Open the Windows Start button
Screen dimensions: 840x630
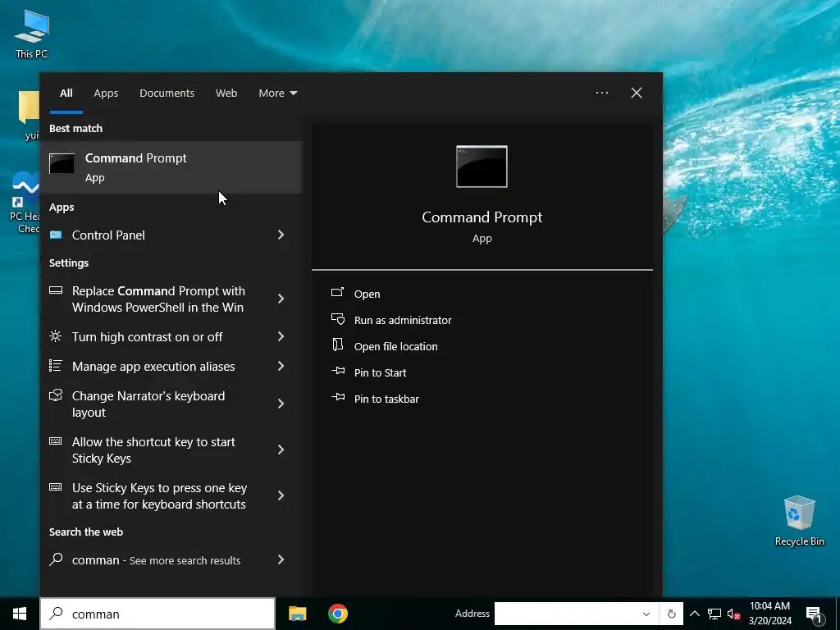[20, 614]
